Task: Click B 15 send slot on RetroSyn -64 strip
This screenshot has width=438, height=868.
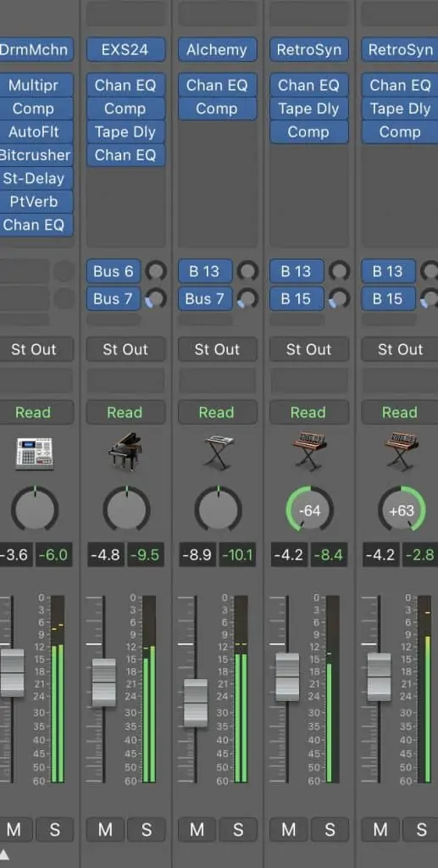Action: 297,299
